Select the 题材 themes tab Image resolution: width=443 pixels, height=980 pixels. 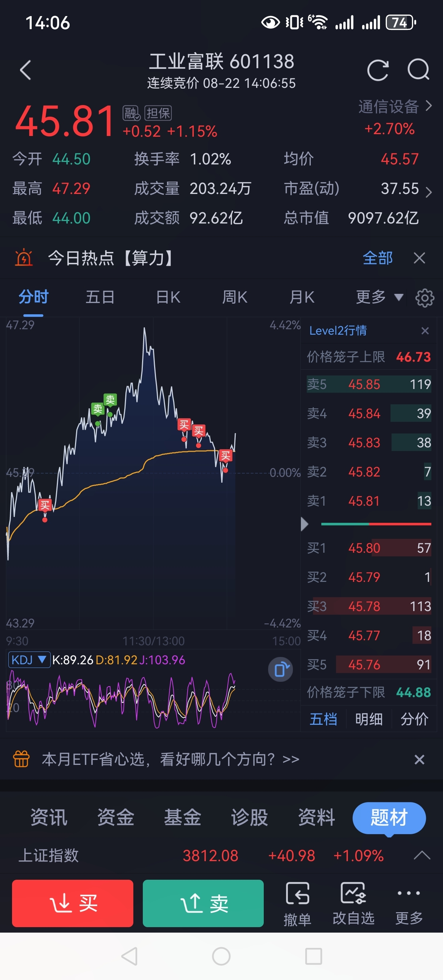point(389,818)
